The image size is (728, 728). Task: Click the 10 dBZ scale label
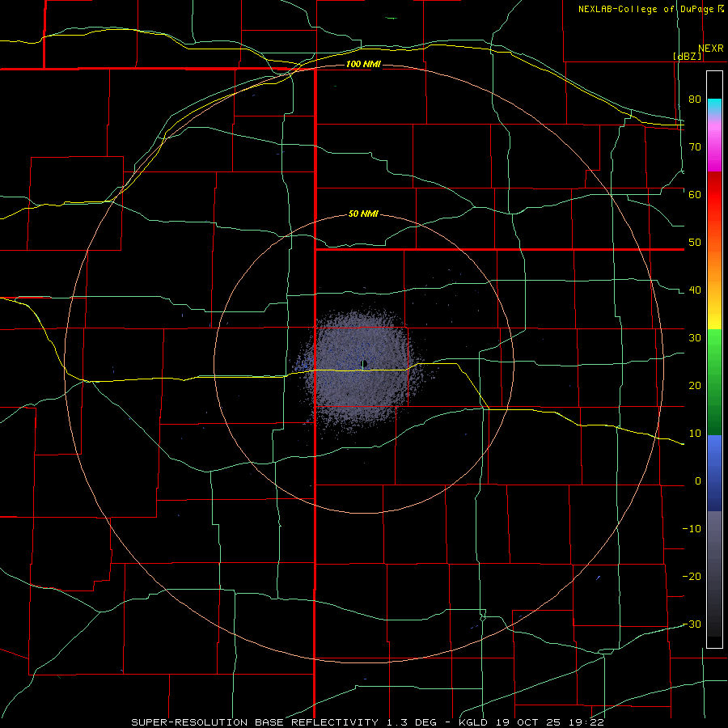click(x=695, y=434)
